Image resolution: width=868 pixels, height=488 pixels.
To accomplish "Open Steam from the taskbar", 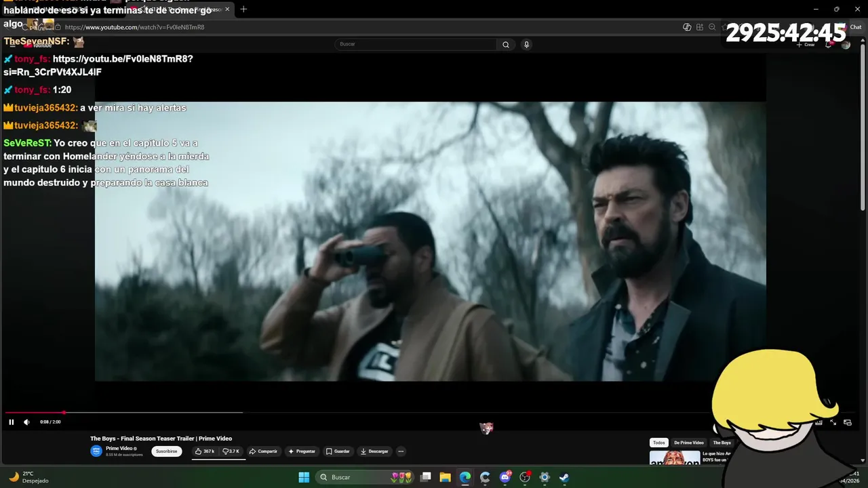I will coord(564,477).
